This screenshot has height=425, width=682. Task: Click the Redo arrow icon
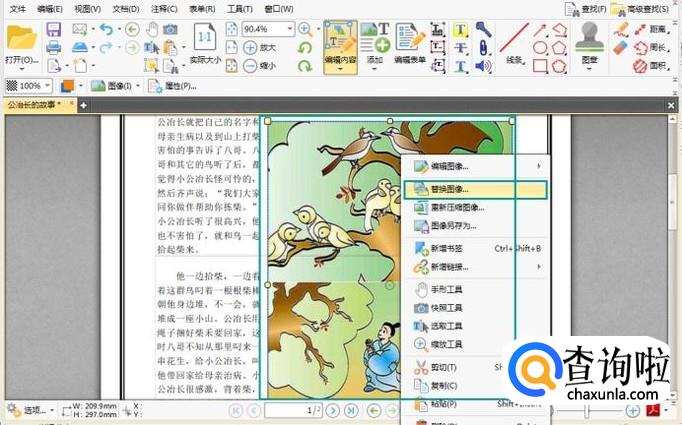106,47
